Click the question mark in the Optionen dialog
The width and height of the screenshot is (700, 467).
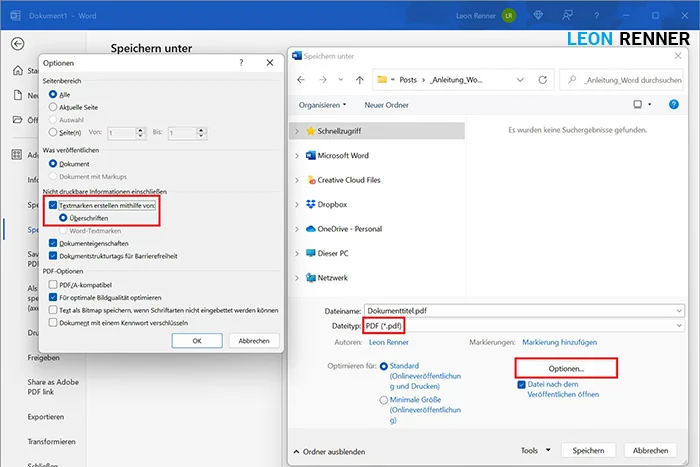(x=241, y=62)
